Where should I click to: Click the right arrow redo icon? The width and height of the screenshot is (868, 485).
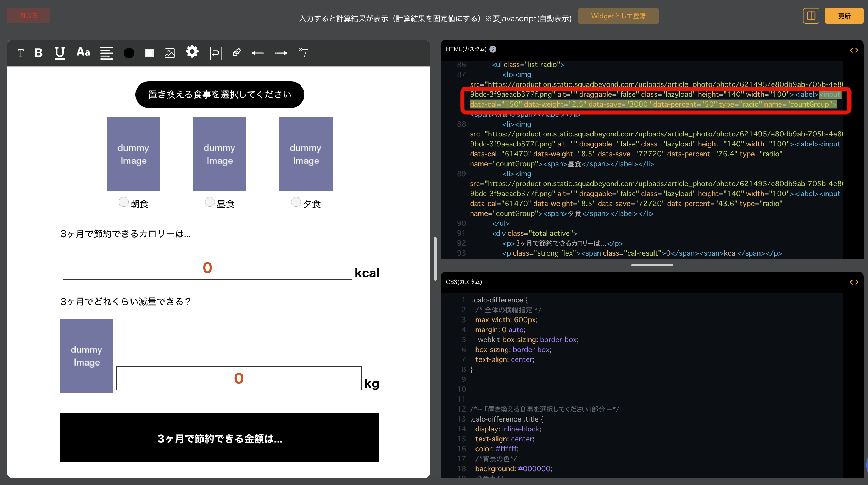coord(281,53)
